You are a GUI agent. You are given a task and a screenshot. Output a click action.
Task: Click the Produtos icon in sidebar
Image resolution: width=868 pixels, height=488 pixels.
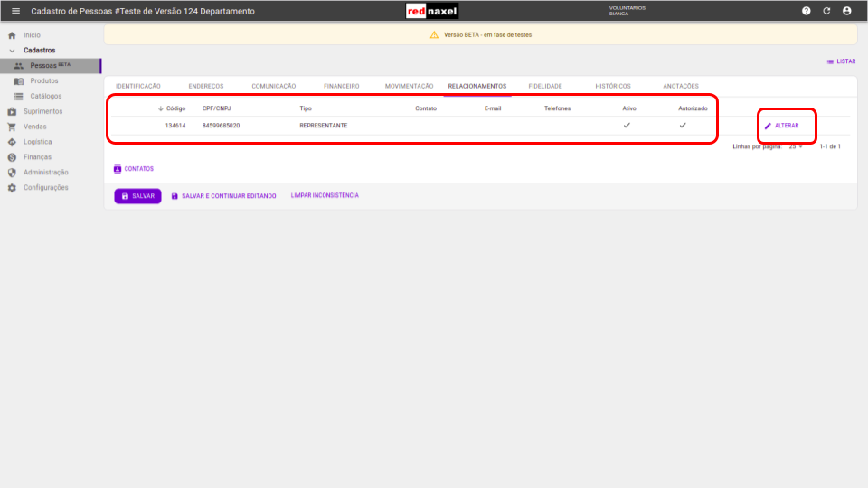click(18, 81)
